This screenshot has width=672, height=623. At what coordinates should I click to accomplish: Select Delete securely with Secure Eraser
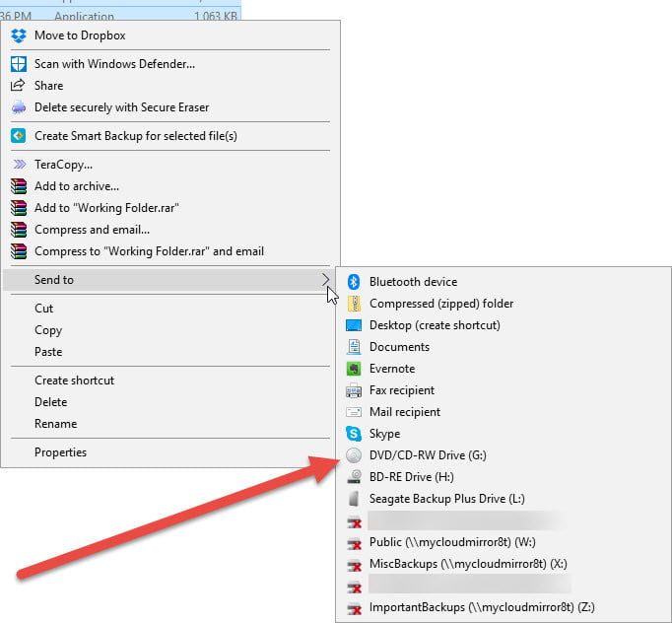point(121,107)
